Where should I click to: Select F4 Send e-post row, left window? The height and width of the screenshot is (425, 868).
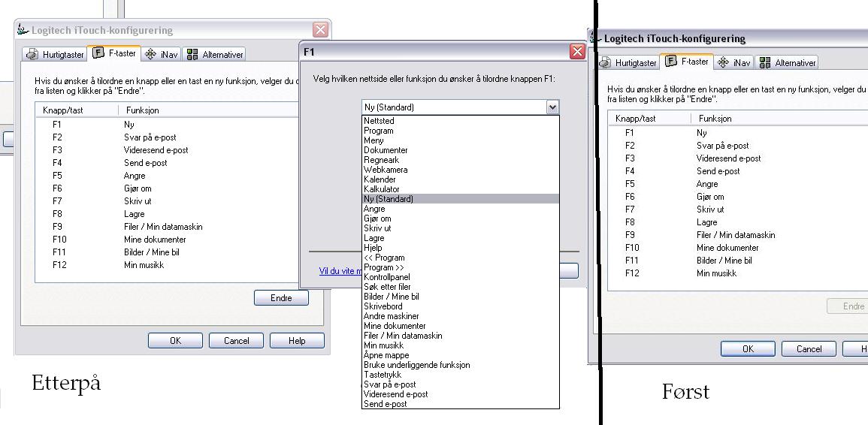coord(166,163)
